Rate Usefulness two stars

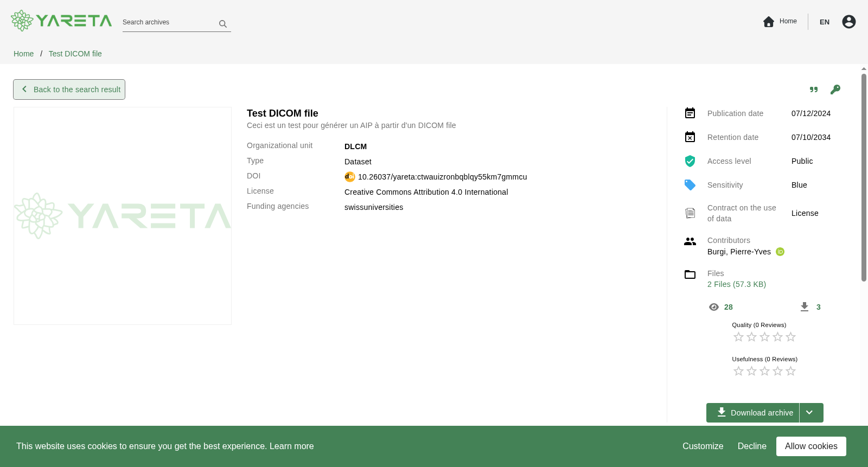pos(751,371)
